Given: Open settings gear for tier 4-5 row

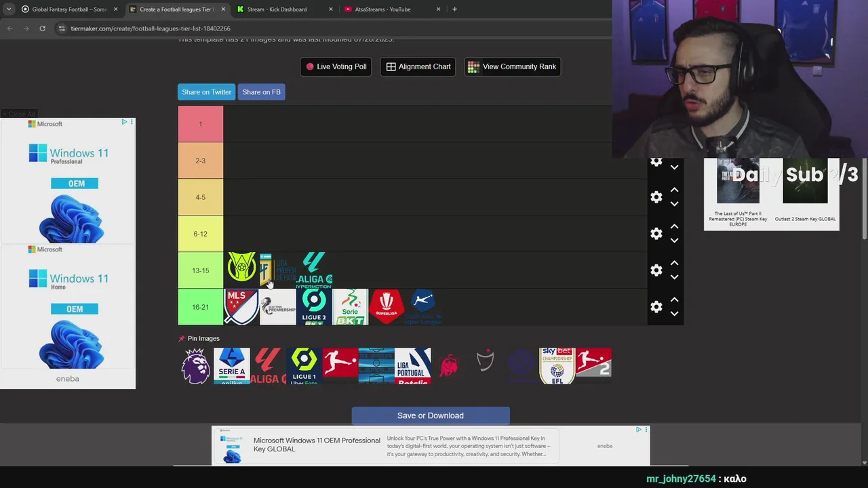Looking at the screenshot, I should tap(656, 197).
